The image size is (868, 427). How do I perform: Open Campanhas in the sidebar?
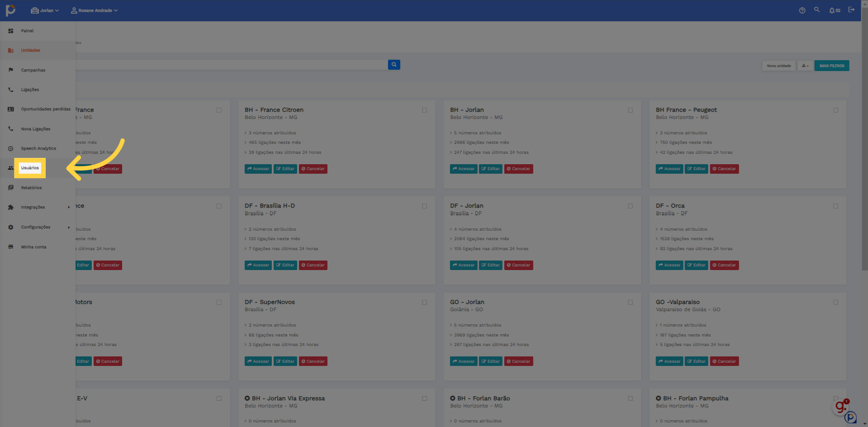pyautogui.click(x=33, y=70)
